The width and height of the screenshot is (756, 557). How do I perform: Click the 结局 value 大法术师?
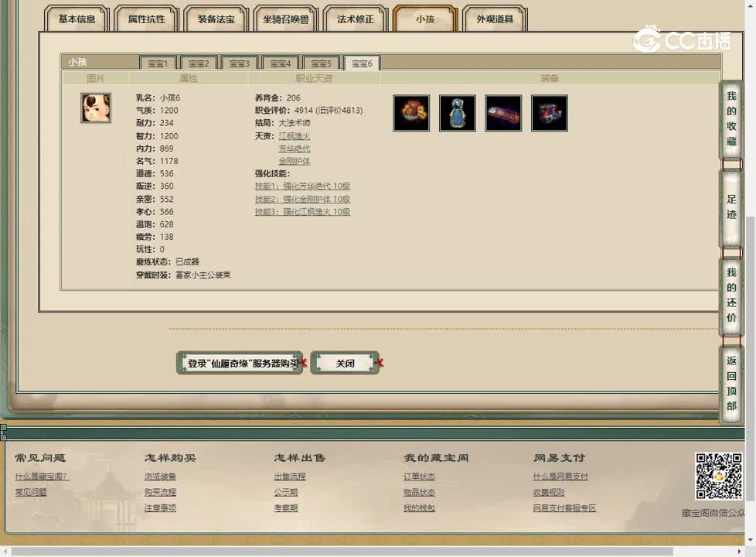pyautogui.click(x=294, y=123)
